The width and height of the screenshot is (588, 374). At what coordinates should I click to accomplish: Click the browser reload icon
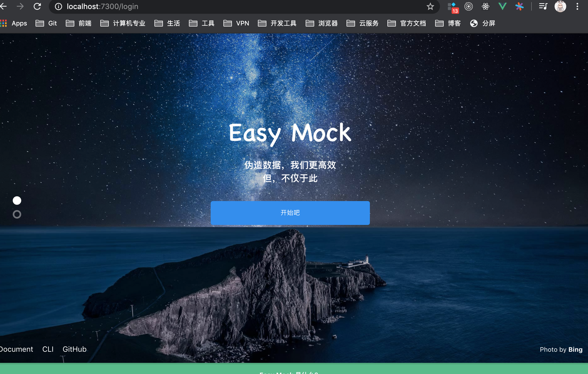point(37,6)
